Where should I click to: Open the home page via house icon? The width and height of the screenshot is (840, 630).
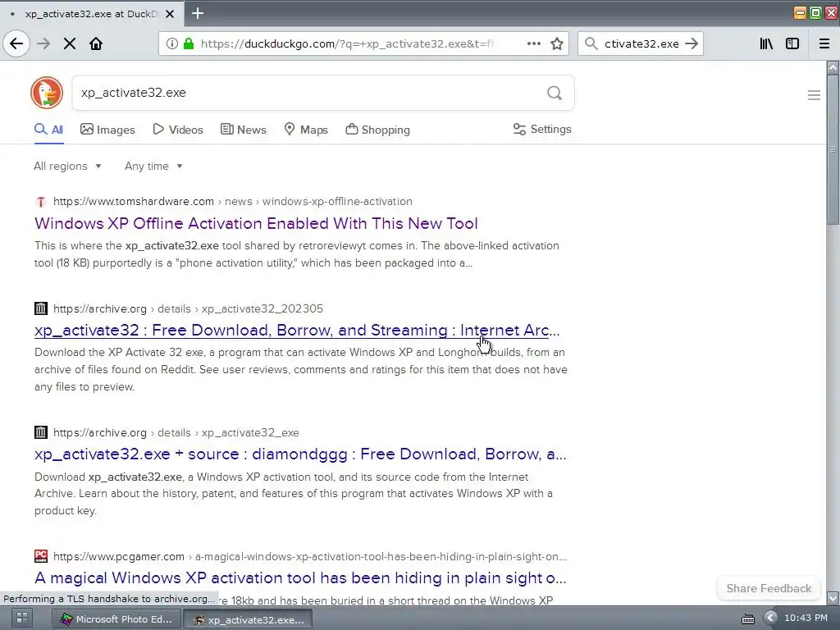[x=96, y=43]
